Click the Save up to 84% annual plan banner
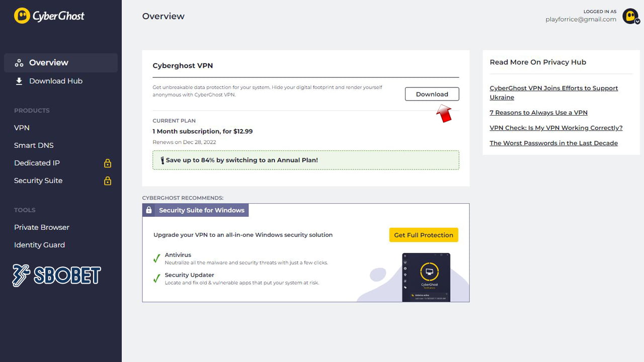This screenshot has width=644, height=362. [x=305, y=160]
